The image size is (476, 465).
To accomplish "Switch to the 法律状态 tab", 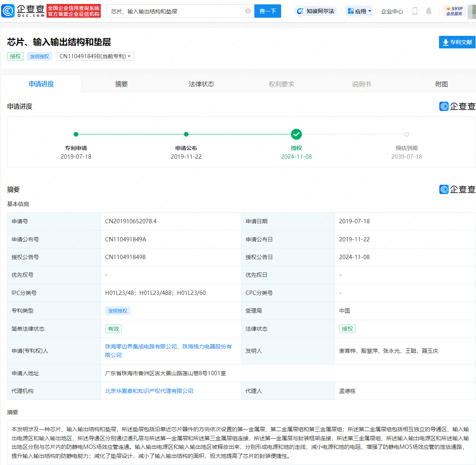I will [x=201, y=84].
